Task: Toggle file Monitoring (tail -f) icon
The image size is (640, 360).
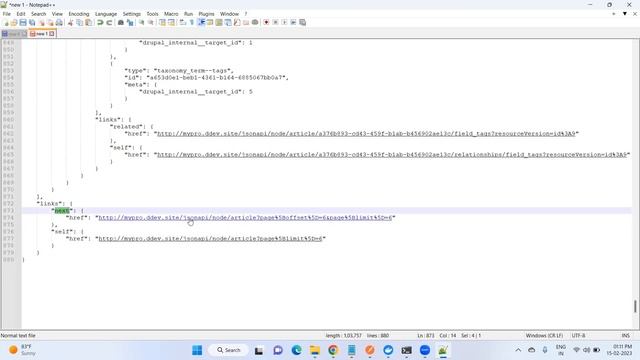Action: tap(255, 22)
